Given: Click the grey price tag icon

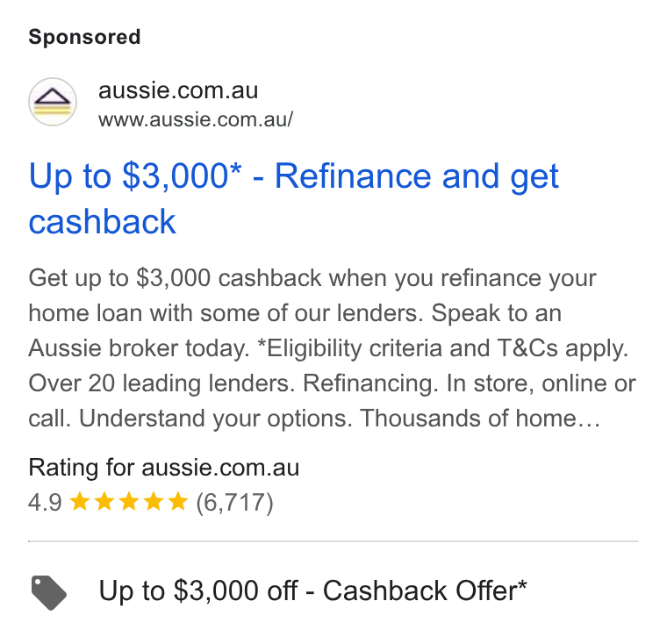Looking at the screenshot, I should 49,592.
